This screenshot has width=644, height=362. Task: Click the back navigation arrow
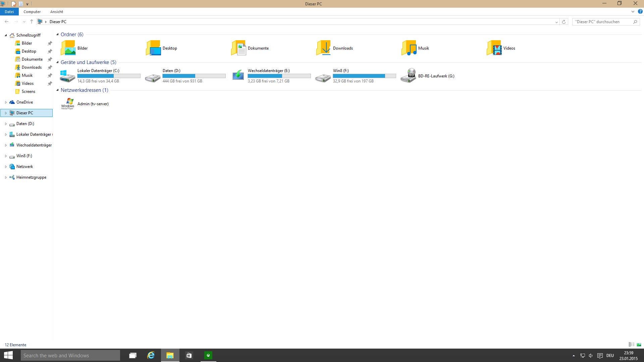point(7,21)
